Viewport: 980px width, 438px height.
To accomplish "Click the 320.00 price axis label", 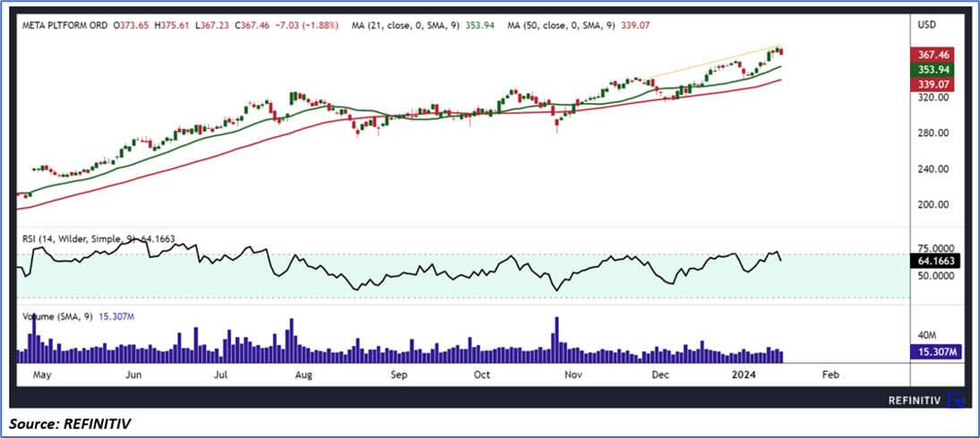I will (x=933, y=99).
